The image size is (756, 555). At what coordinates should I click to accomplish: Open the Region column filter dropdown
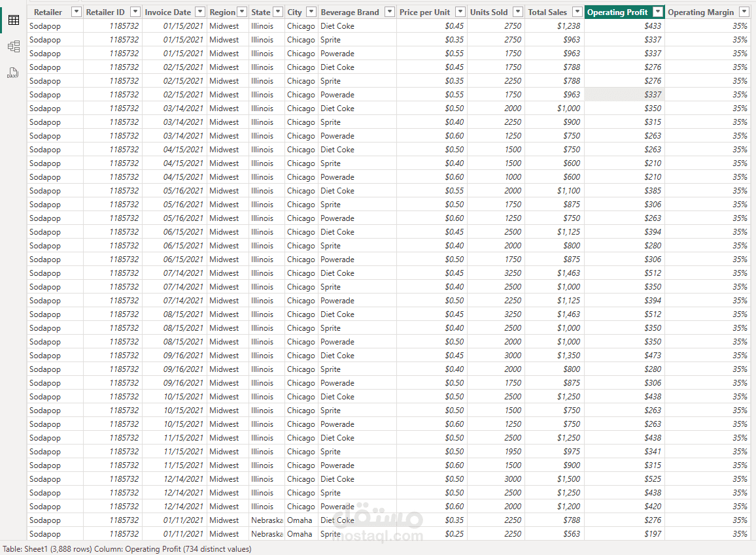[242, 12]
